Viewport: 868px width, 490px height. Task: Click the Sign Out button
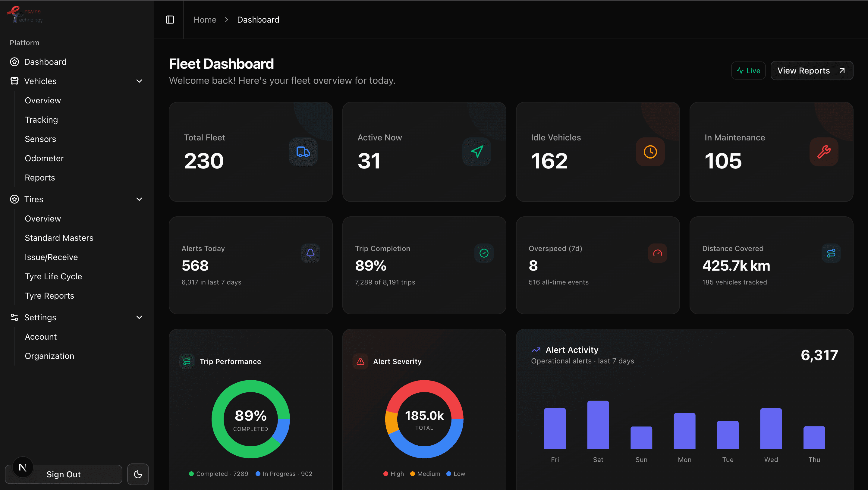tap(63, 474)
